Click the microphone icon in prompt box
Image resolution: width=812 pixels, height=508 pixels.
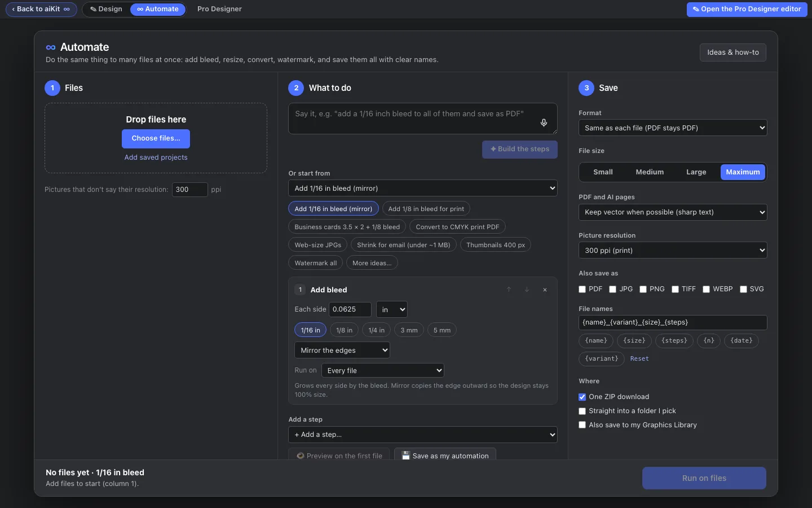(544, 122)
